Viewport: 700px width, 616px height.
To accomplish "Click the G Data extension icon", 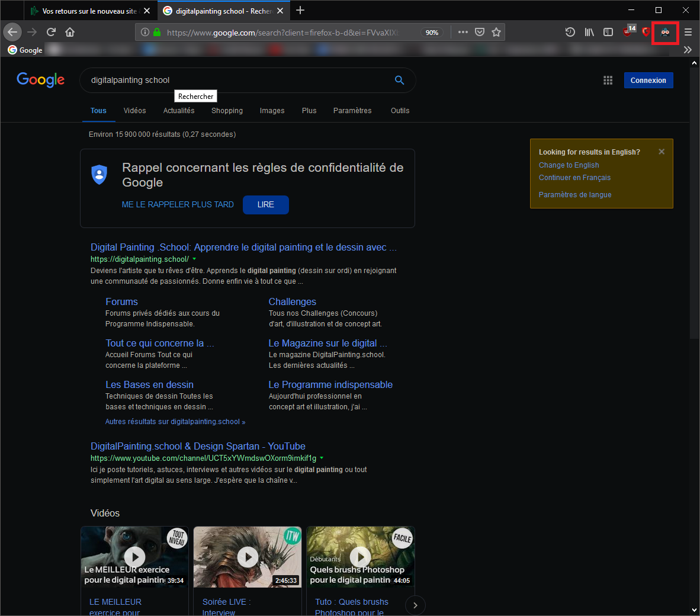I will pos(646,32).
